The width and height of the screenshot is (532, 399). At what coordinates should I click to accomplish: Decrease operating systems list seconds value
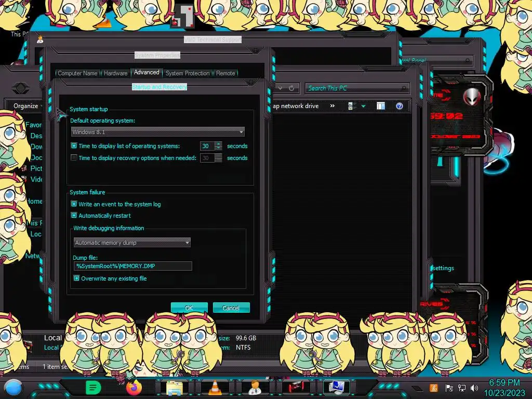pos(219,148)
